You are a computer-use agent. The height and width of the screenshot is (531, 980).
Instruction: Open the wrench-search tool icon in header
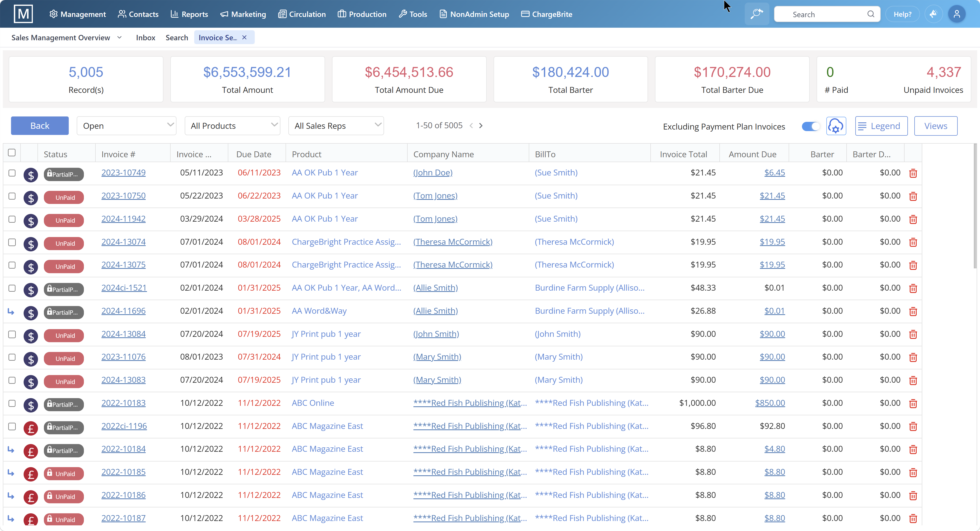[x=756, y=14]
